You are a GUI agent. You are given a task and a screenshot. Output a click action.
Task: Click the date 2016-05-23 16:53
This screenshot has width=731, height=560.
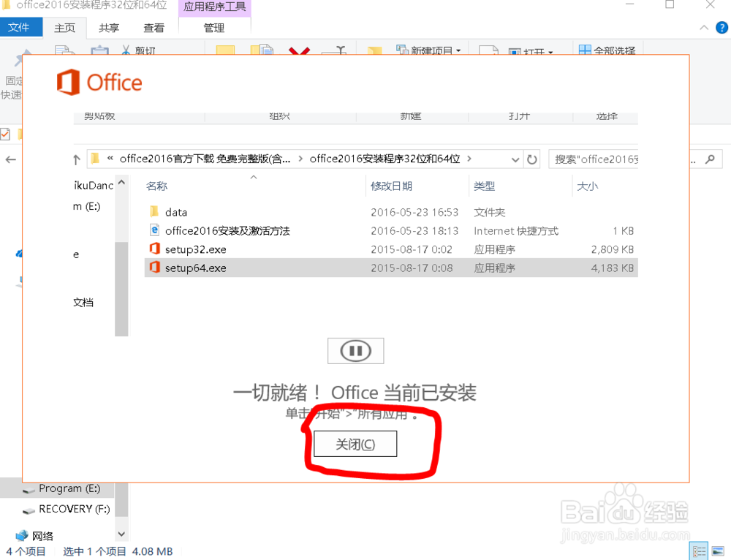[x=414, y=213]
